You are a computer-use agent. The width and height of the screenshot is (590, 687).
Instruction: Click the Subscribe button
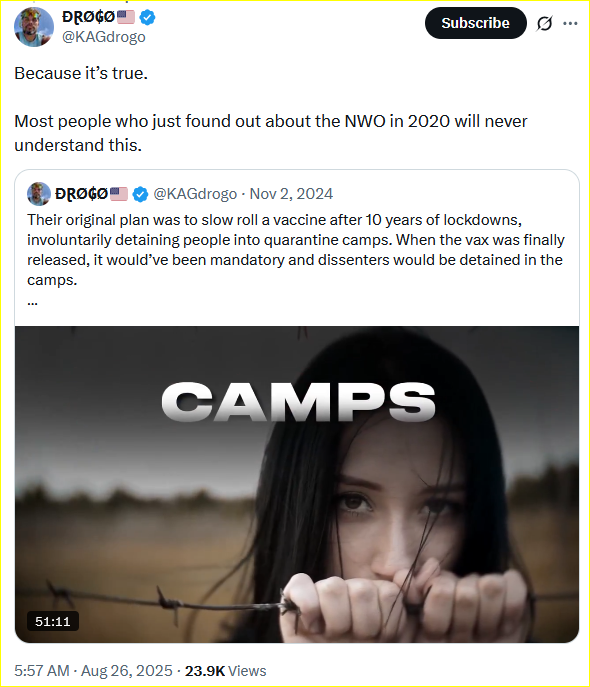click(475, 23)
